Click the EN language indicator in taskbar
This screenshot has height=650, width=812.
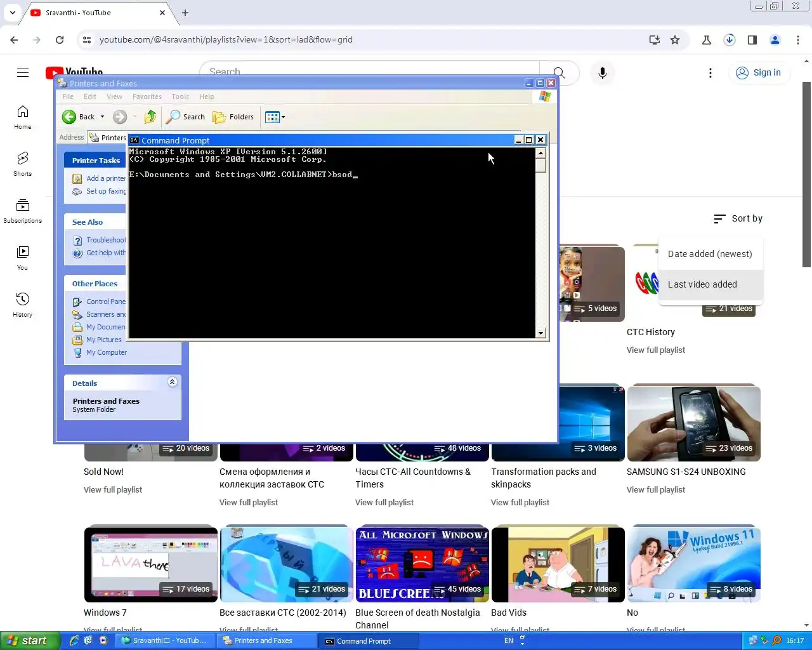point(509,640)
